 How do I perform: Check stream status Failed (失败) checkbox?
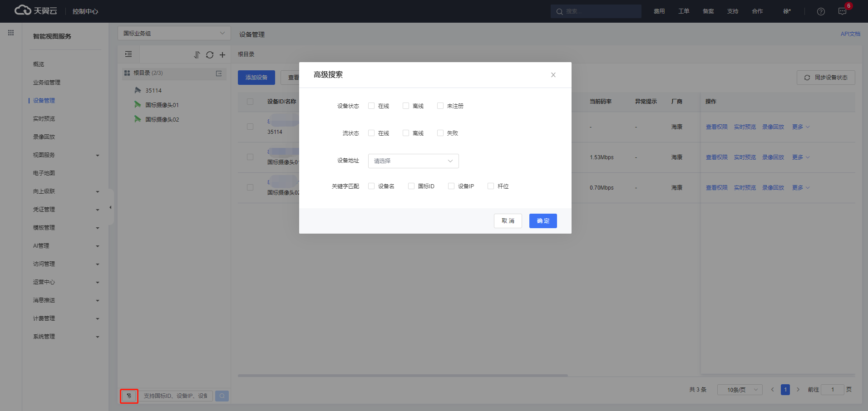440,133
